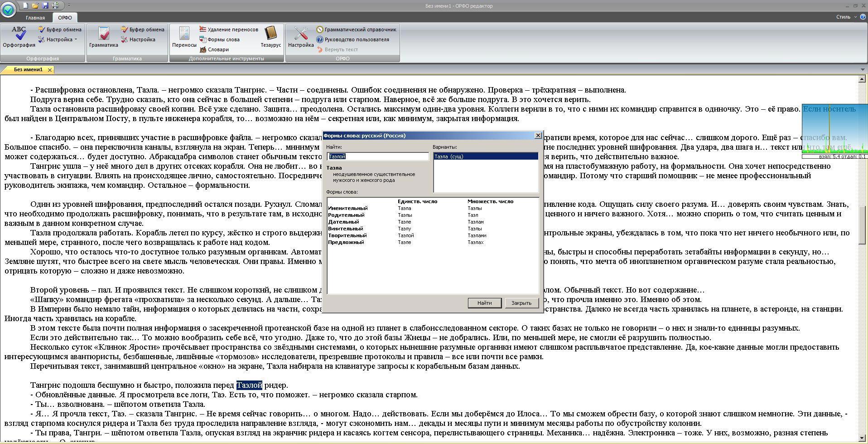Image resolution: width=868 pixels, height=444 pixels.
Task: Click the Найти search text field
Action: click(377, 156)
